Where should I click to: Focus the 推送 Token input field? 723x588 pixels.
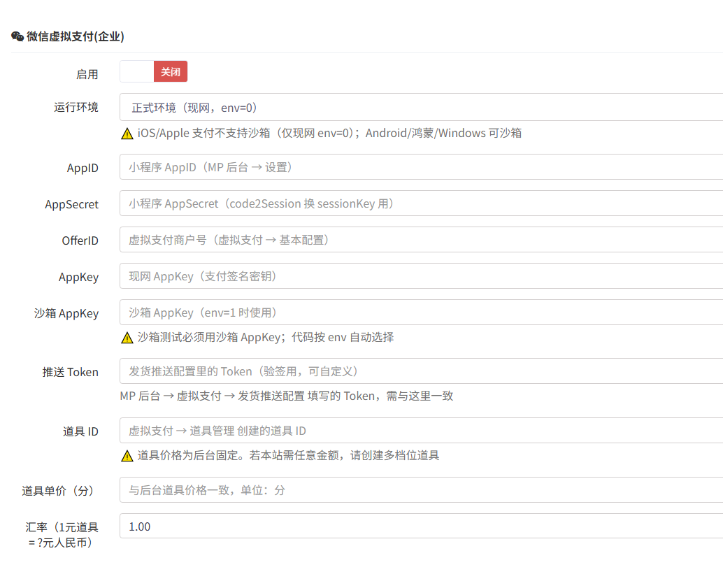point(421,371)
